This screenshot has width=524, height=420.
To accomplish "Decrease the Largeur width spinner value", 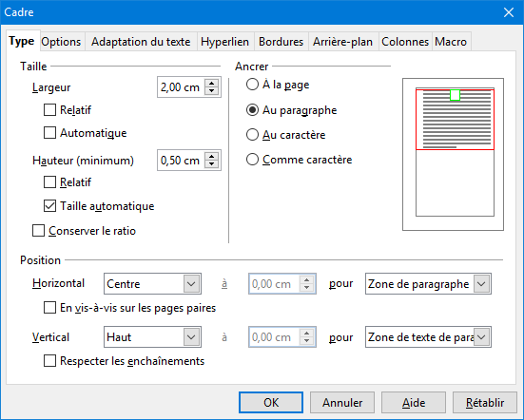I will (x=211, y=91).
